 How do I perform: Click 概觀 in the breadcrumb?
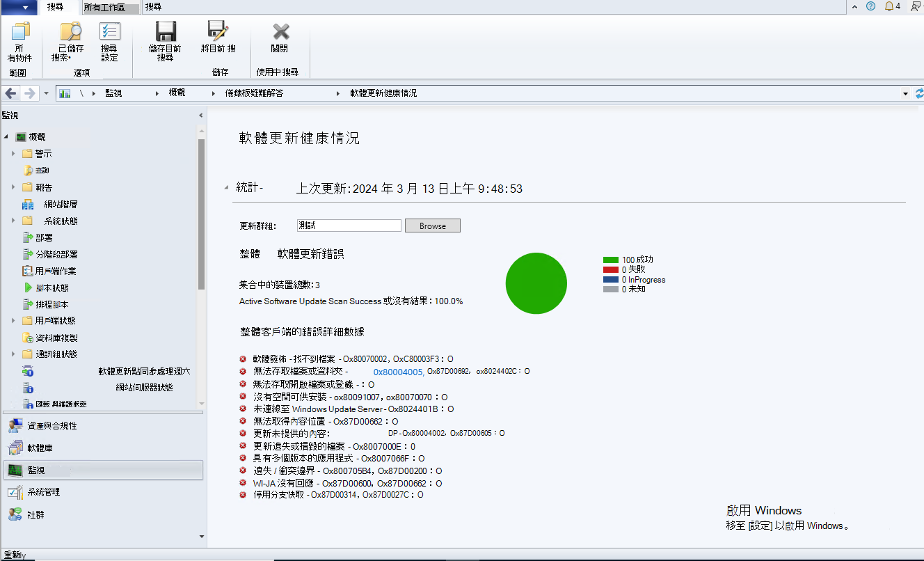[177, 93]
